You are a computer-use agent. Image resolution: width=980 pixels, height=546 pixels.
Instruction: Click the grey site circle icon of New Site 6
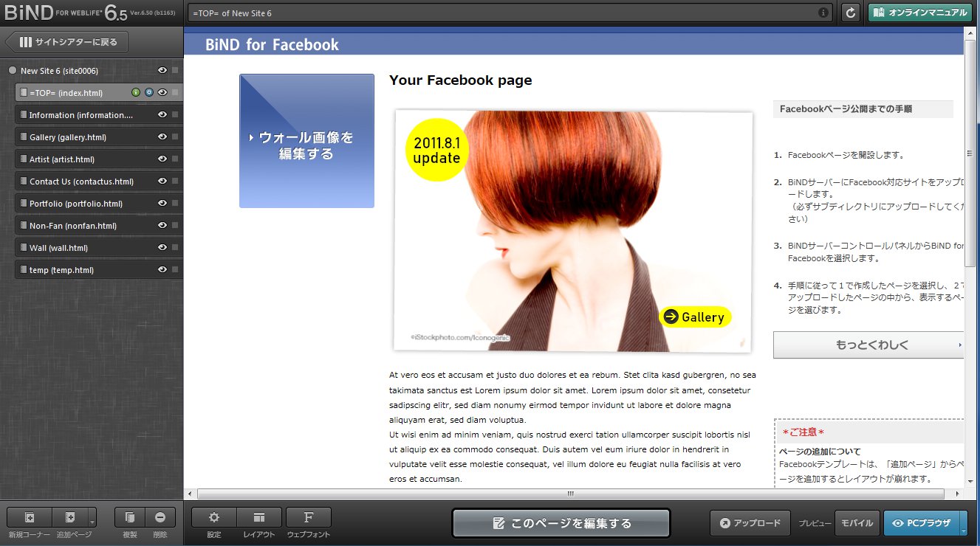tap(12, 71)
